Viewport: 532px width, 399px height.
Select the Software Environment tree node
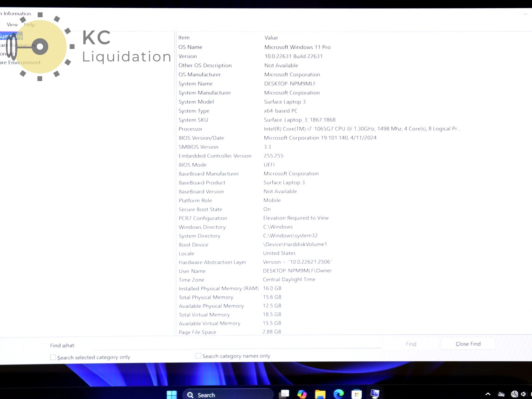pyautogui.click(x=20, y=63)
